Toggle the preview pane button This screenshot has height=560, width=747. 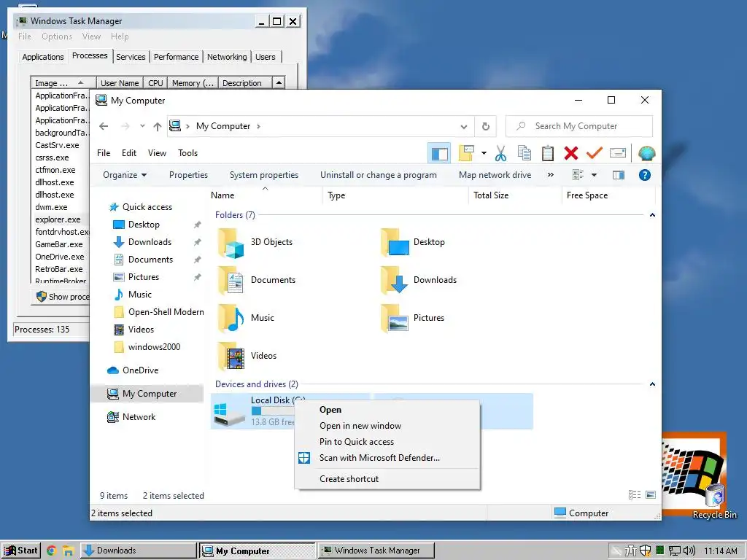click(x=619, y=175)
